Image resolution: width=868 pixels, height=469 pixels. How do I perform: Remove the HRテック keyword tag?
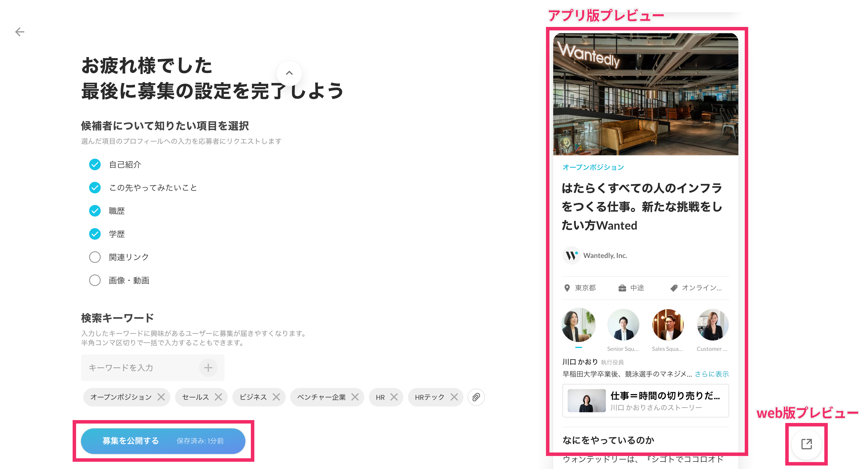(x=454, y=397)
